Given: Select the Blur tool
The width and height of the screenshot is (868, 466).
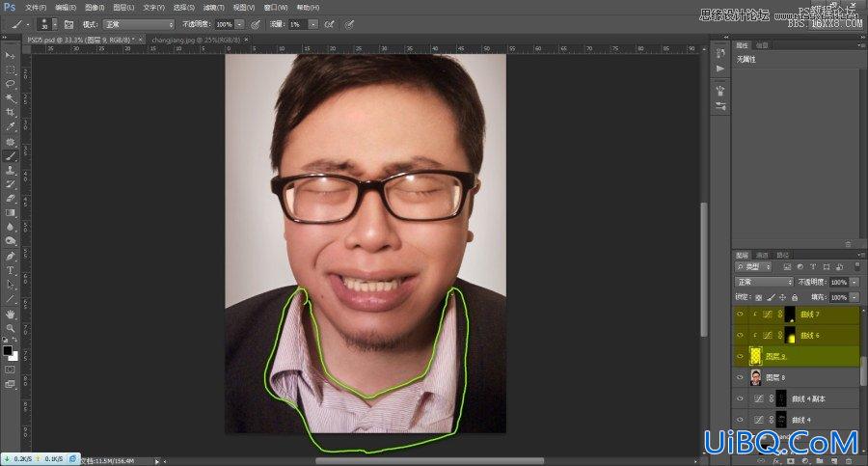Looking at the screenshot, I should (x=10, y=227).
